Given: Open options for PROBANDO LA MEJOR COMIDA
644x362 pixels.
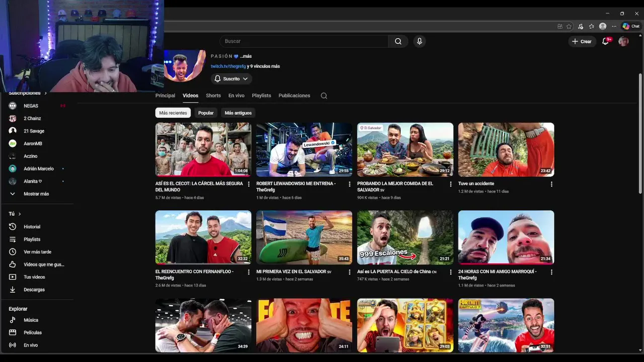Looking at the screenshot, I should pos(451,184).
